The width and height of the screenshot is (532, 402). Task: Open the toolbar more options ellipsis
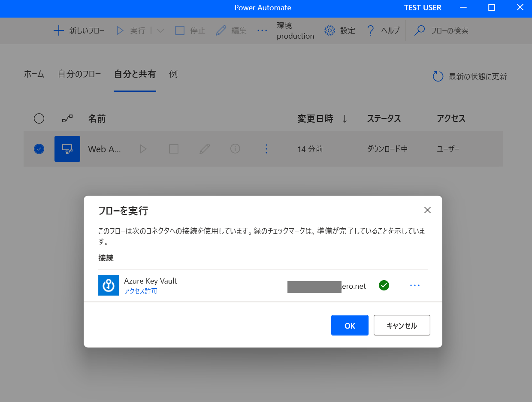click(262, 30)
